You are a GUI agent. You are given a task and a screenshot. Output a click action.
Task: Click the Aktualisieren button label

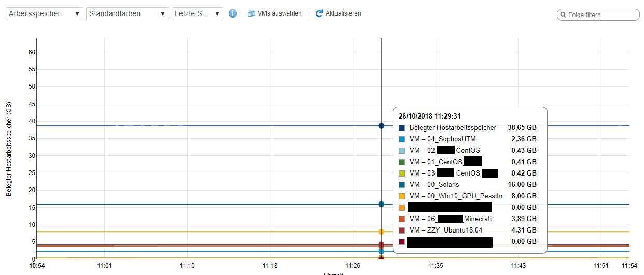click(x=343, y=13)
